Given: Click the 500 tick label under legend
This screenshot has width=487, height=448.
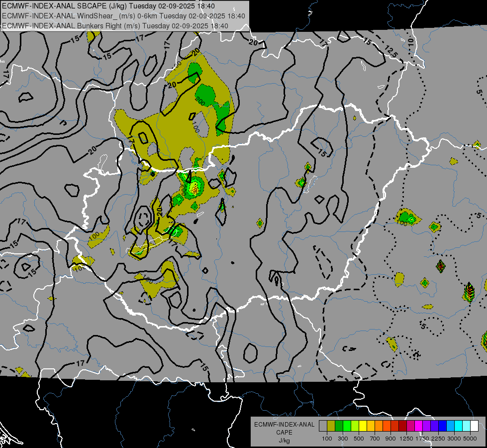Looking at the screenshot, I should [x=359, y=439].
